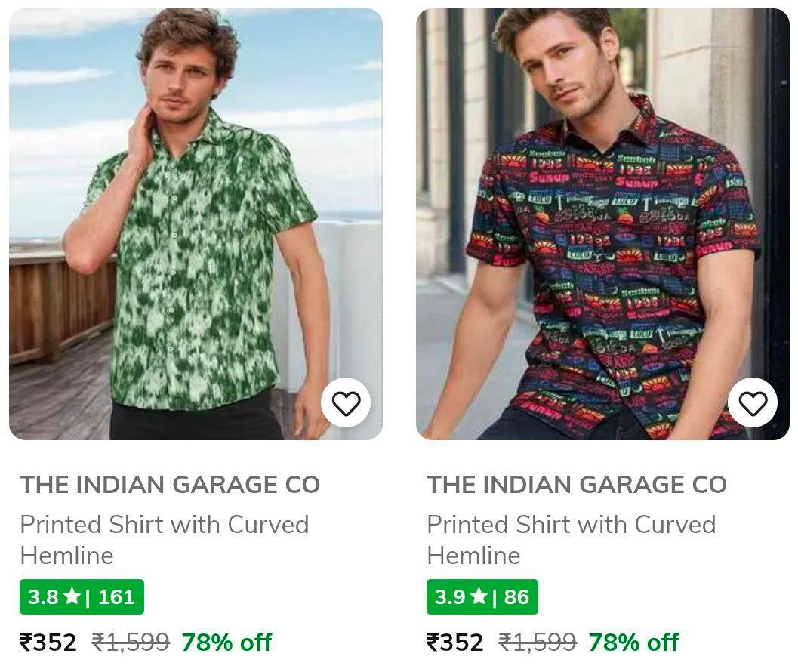Click struck-through ₹1,599 price on right product

[538, 643]
